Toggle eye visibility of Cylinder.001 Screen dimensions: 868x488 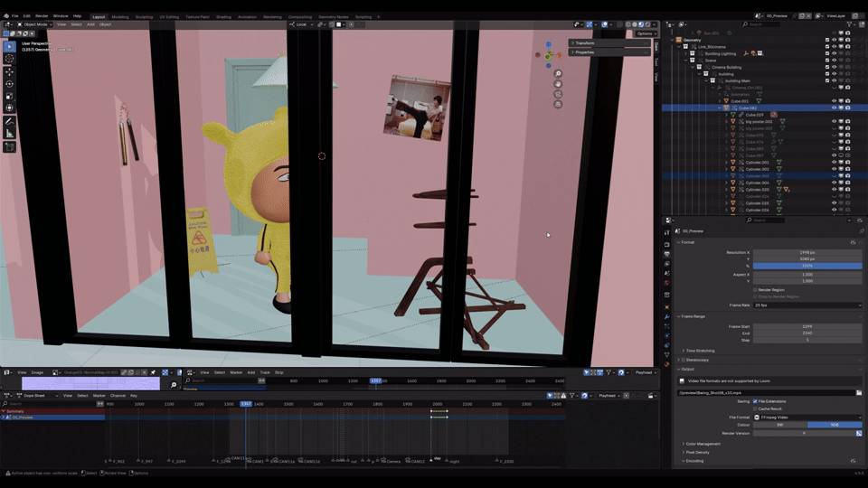[x=835, y=163]
